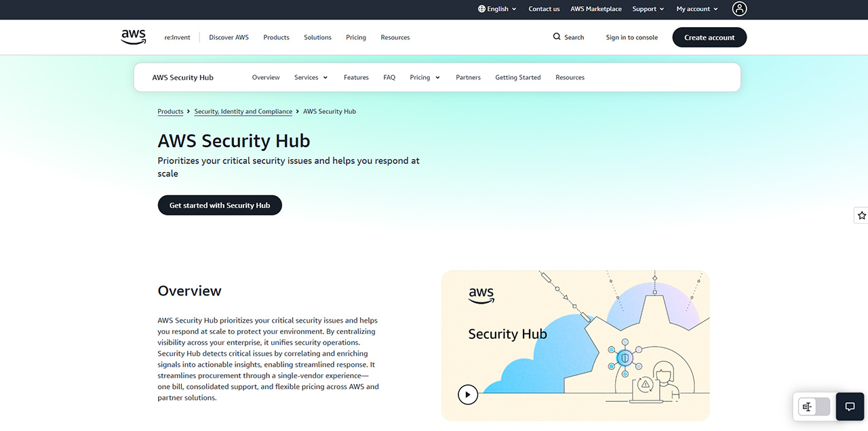Click the AWS Security Hub breadcrumb text

coord(330,111)
